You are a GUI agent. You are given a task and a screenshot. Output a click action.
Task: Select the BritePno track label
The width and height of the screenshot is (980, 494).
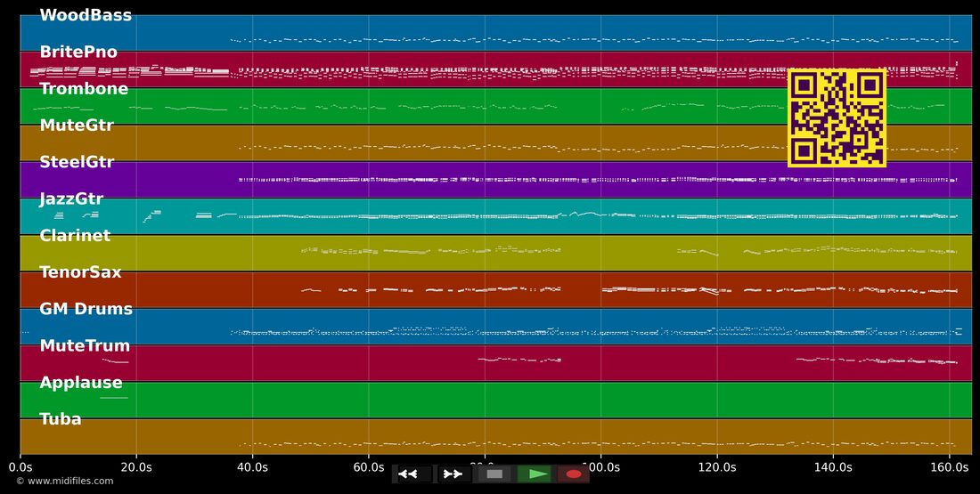(78, 52)
